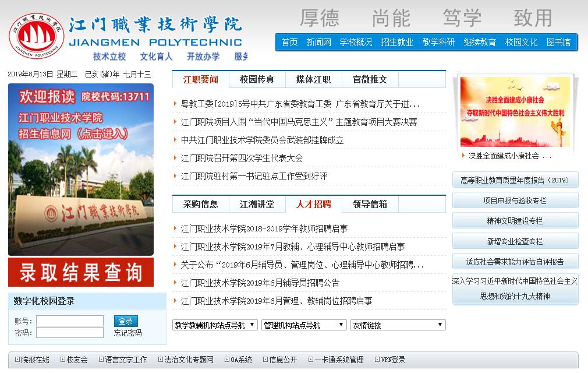Click the Jiangmen Polytechnic round logo
This screenshot has width=588, height=373.
(x=36, y=35)
